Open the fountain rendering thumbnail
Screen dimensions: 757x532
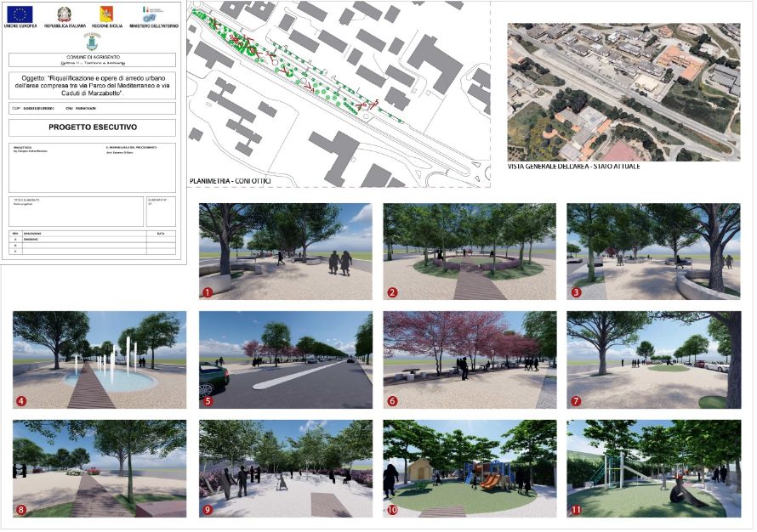point(100,359)
